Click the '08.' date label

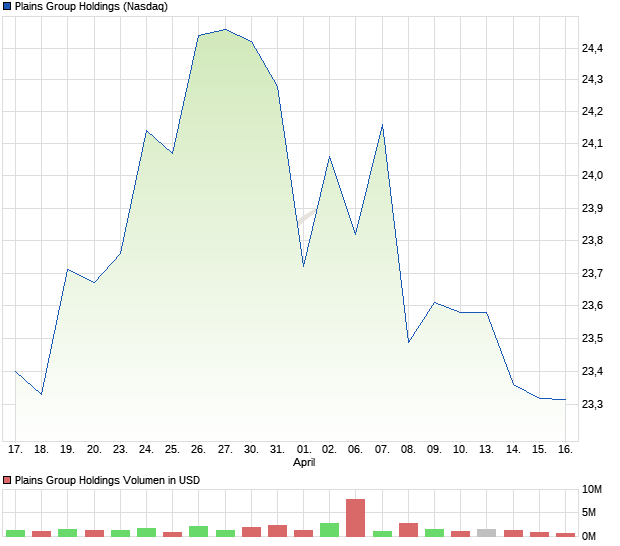click(408, 450)
